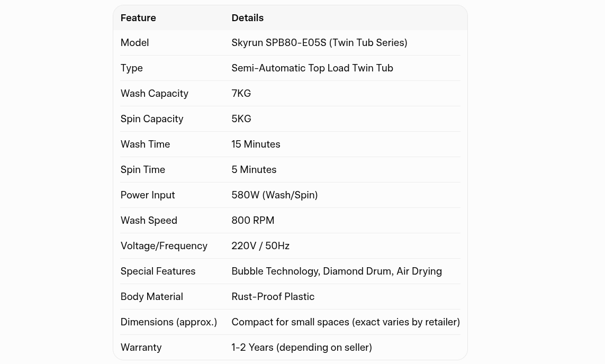Click the 15 Minutes wash time value
Viewport: 605px width, 364px height.
pyautogui.click(x=256, y=144)
